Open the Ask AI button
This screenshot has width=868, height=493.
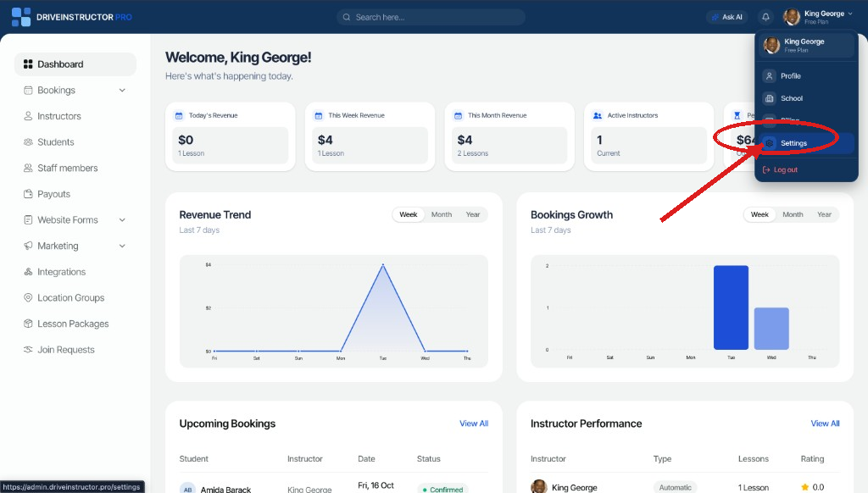pyautogui.click(x=726, y=17)
